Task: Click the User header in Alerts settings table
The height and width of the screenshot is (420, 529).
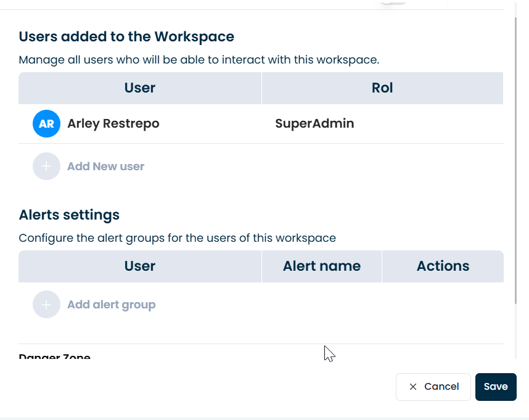Action: click(x=140, y=266)
